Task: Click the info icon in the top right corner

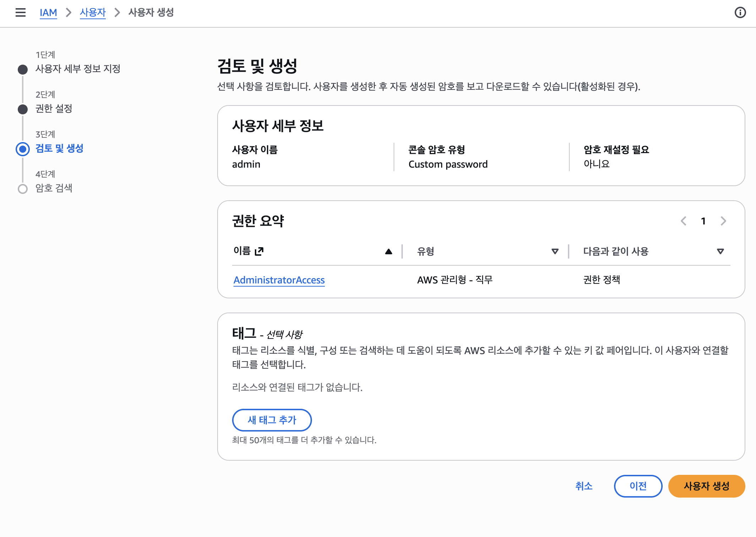Action: point(740,12)
